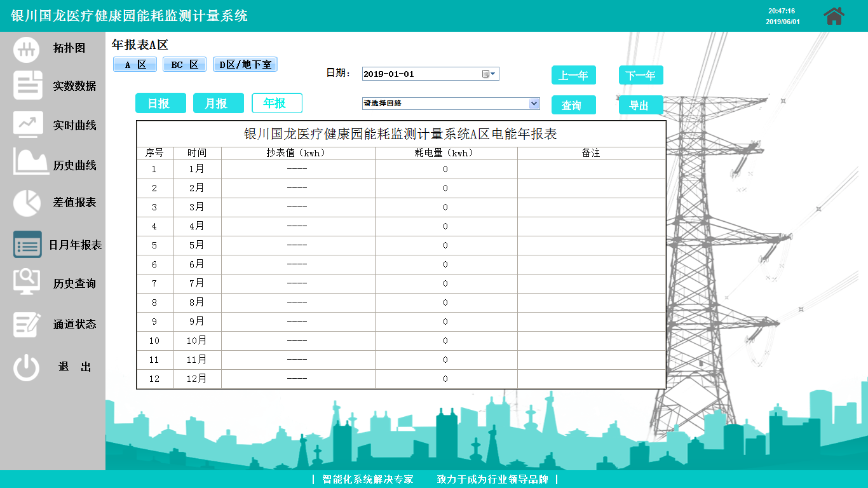The height and width of the screenshot is (488, 868).
Task: Open the history curve (历史曲线) icon
Action: coord(31,163)
